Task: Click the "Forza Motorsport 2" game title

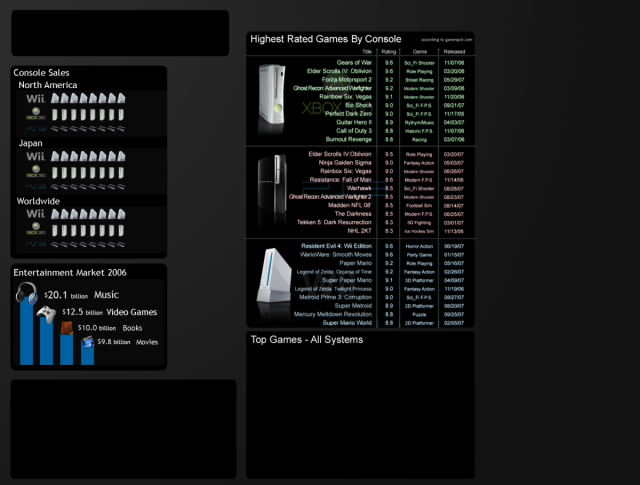Action: (347, 80)
